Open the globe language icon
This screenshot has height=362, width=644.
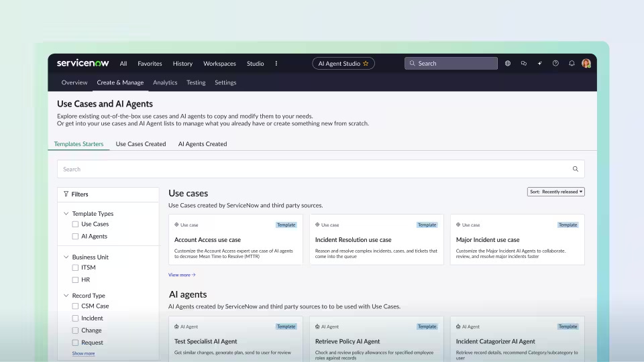tap(508, 63)
